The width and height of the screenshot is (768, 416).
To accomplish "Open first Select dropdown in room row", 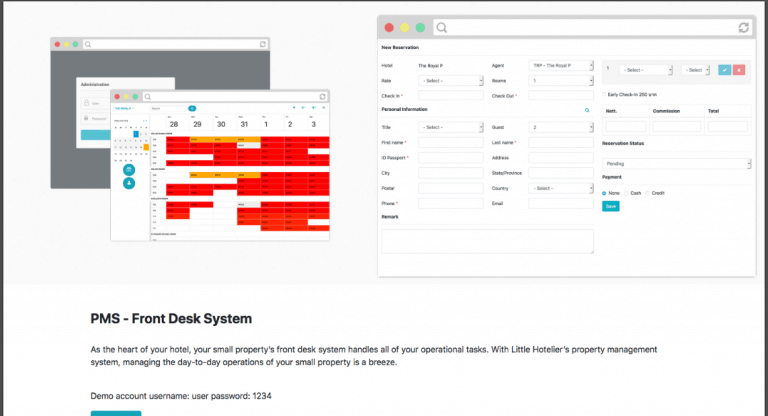I will [646, 70].
